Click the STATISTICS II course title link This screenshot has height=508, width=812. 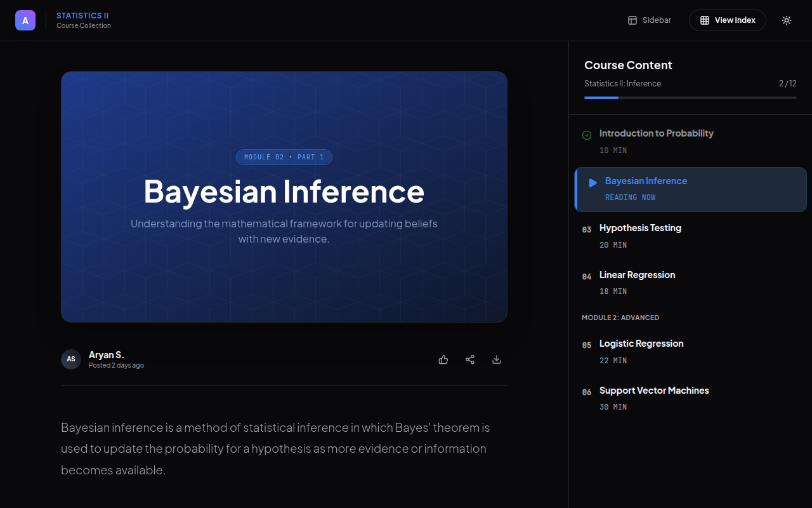[x=82, y=16]
